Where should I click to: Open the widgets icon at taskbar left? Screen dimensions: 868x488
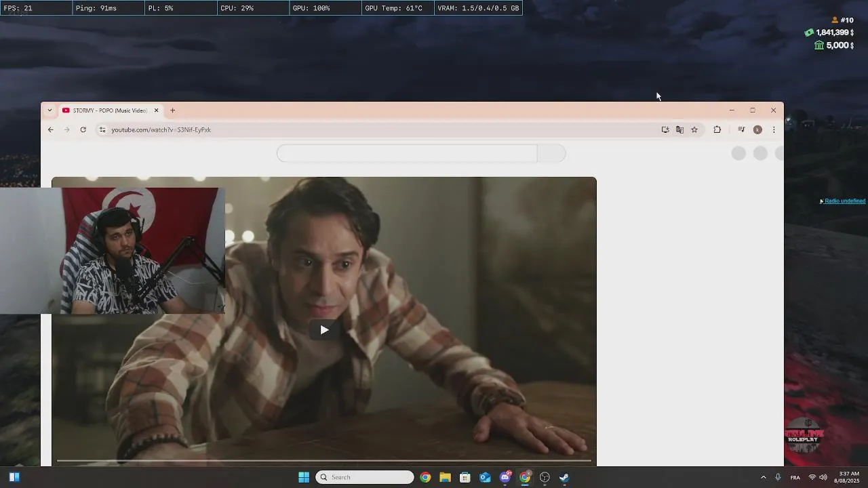coord(14,477)
